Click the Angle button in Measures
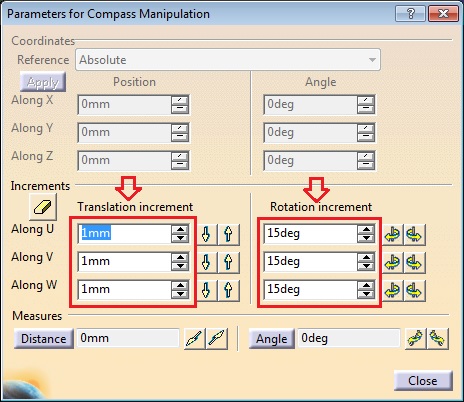 [272, 339]
